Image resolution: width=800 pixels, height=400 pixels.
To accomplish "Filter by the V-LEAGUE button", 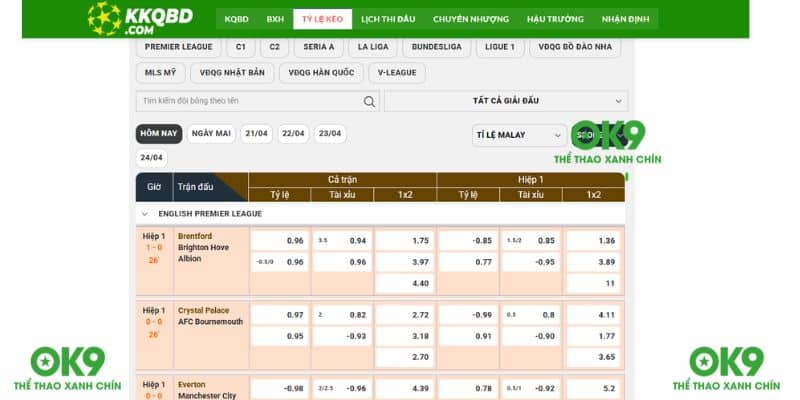I will coord(397,73).
